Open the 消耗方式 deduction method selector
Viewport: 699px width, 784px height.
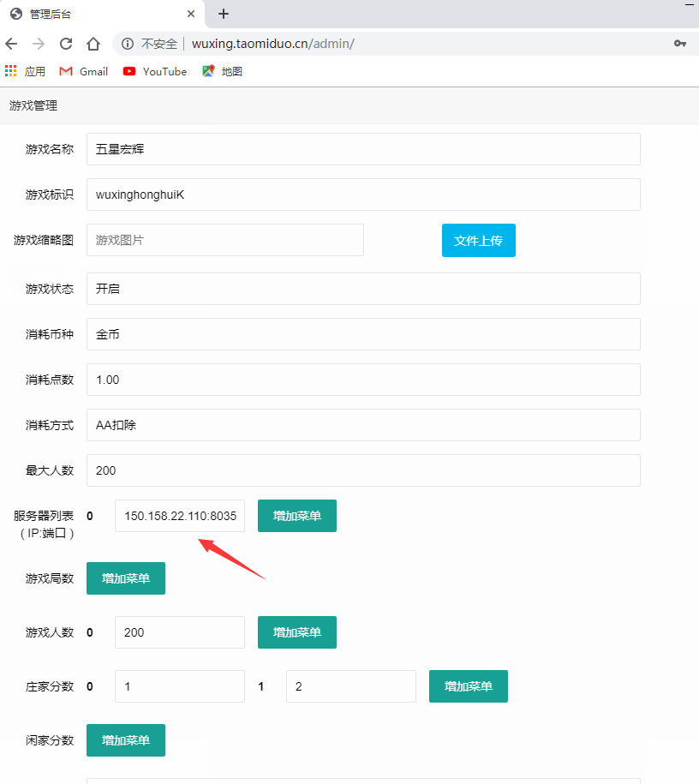[x=363, y=425]
